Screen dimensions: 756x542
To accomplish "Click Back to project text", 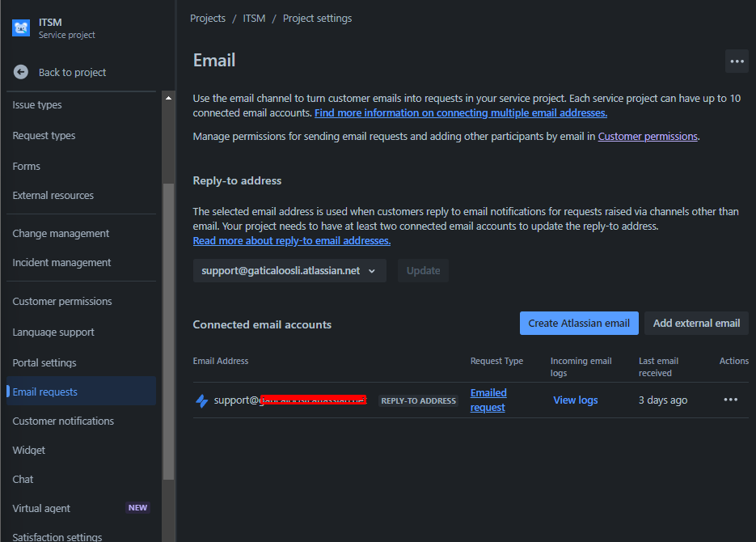I will (72, 72).
